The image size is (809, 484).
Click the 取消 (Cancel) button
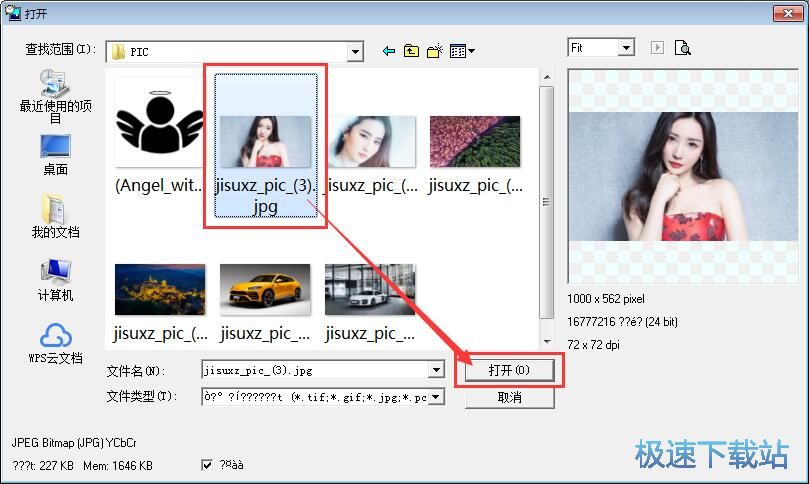point(508,397)
